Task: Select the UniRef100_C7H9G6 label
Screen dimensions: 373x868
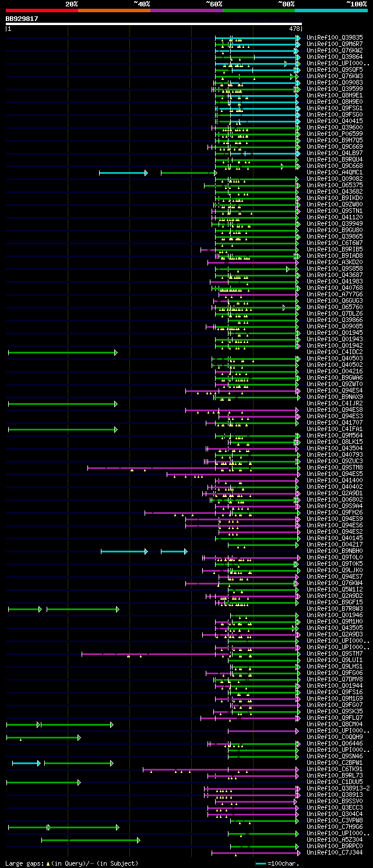Action: pos(335,827)
